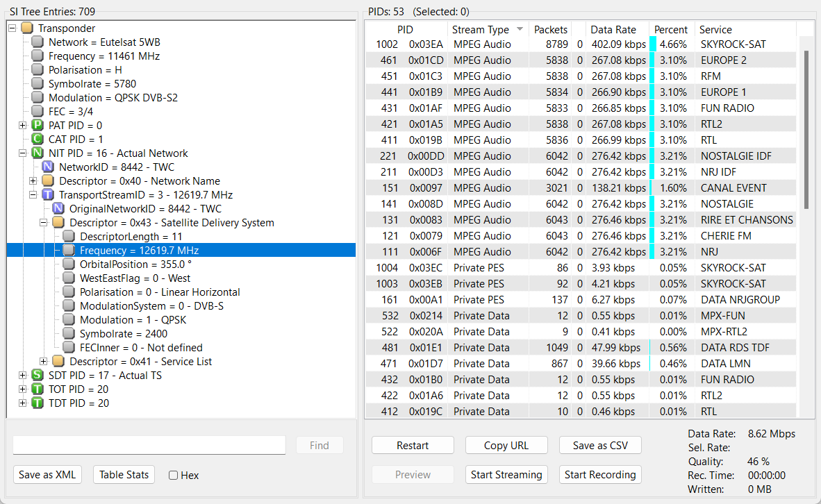Select the DATA RDS TDF row
Image resolution: width=821 pixels, height=504 pixels.
coord(581,348)
